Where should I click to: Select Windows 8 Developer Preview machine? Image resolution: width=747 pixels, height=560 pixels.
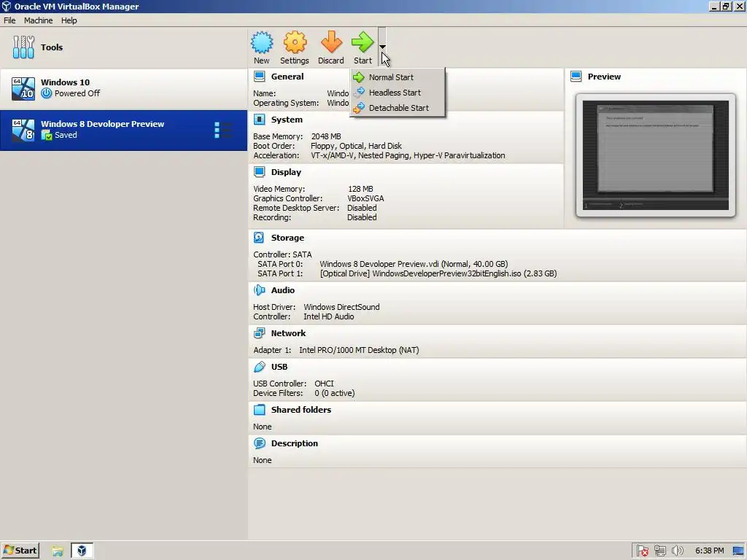(x=123, y=130)
